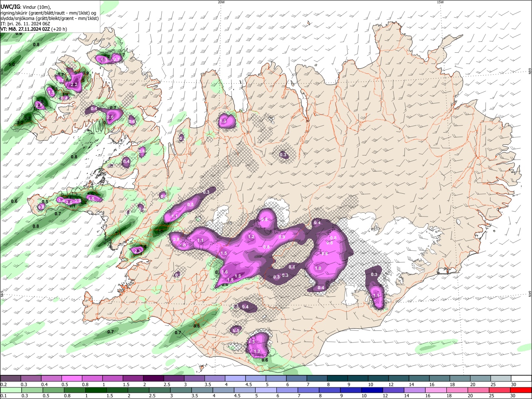The image size is (532, 399).
Task: Click the 'IT: þri. 26. 11. 2024 06Z' line
Action: click(x=25, y=24)
